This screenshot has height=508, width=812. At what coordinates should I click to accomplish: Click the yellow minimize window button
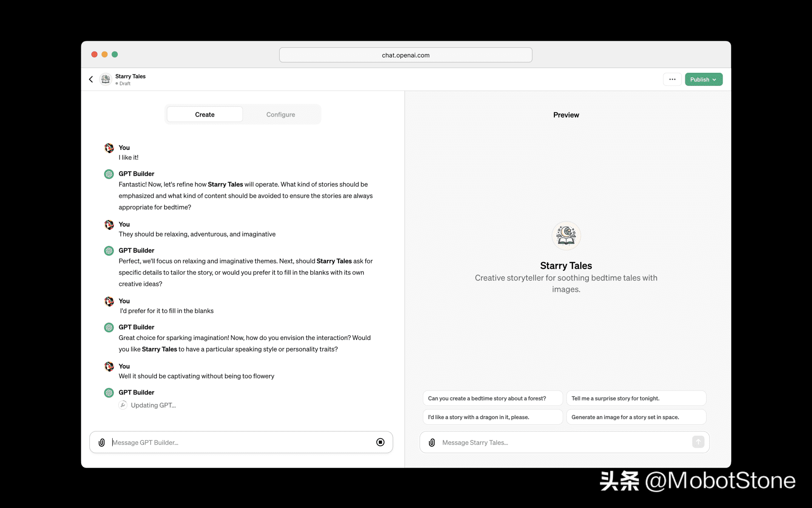[x=105, y=54]
